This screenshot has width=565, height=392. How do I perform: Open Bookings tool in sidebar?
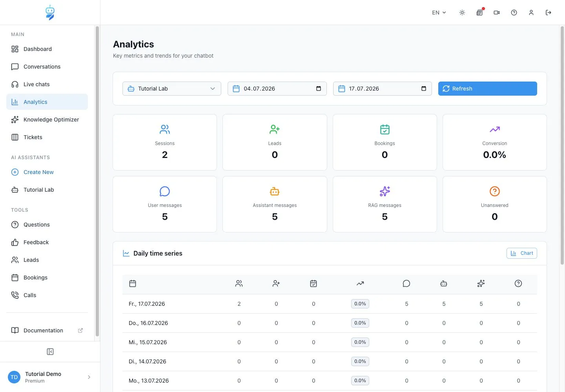click(47, 278)
